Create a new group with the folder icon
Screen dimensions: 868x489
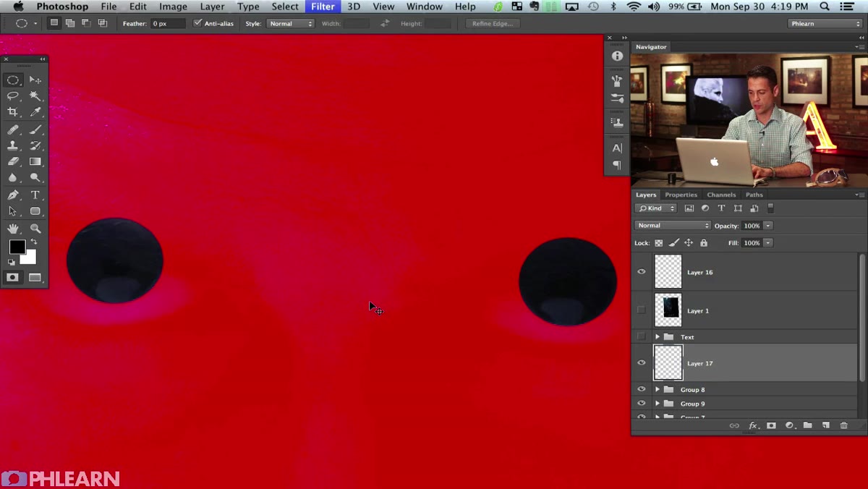pos(807,425)
